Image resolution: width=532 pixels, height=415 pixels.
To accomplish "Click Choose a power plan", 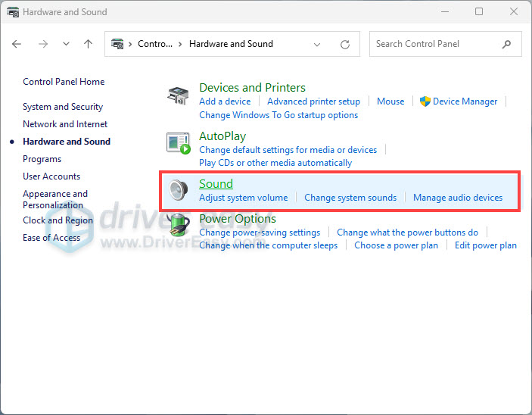I will [x=396, y=245].
